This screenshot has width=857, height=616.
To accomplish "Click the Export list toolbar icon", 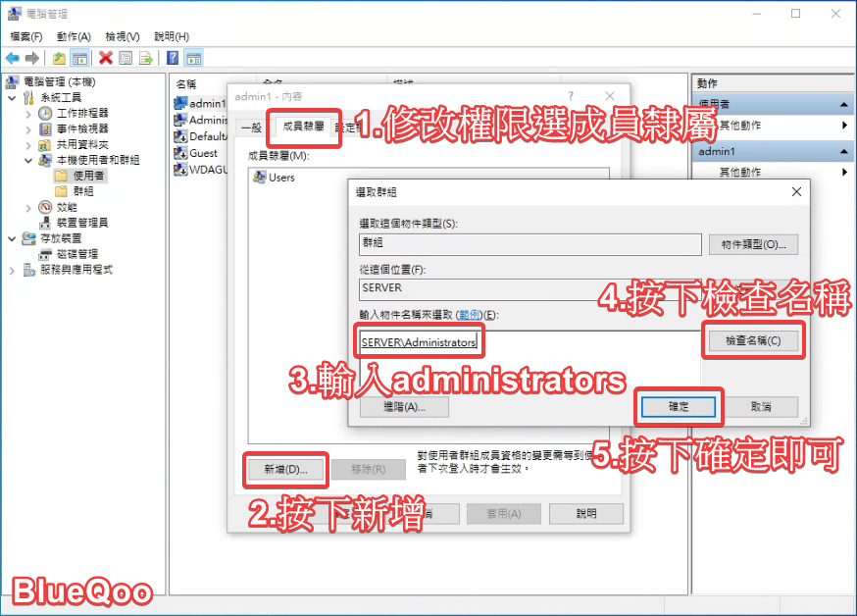I will click(146, 58).
